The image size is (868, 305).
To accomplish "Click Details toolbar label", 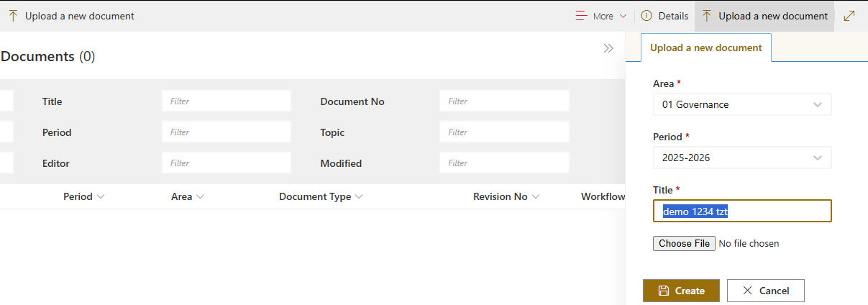I will (x=673, y=16).
